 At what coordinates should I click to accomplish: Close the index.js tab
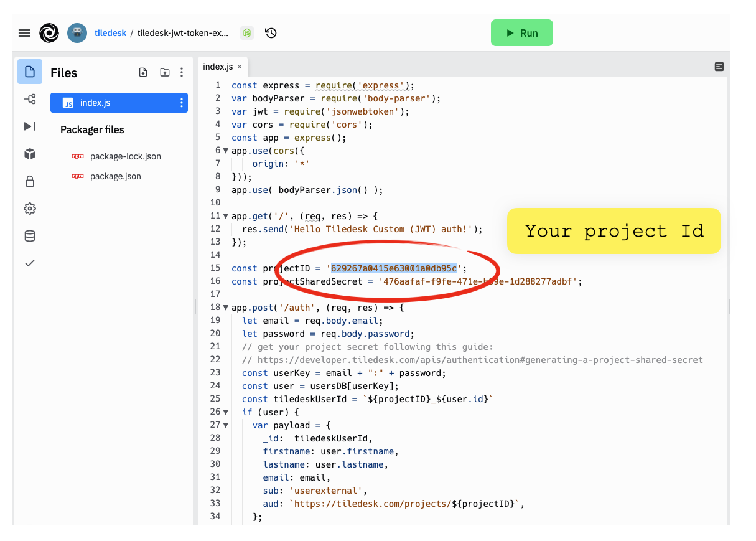pos(240,67)
